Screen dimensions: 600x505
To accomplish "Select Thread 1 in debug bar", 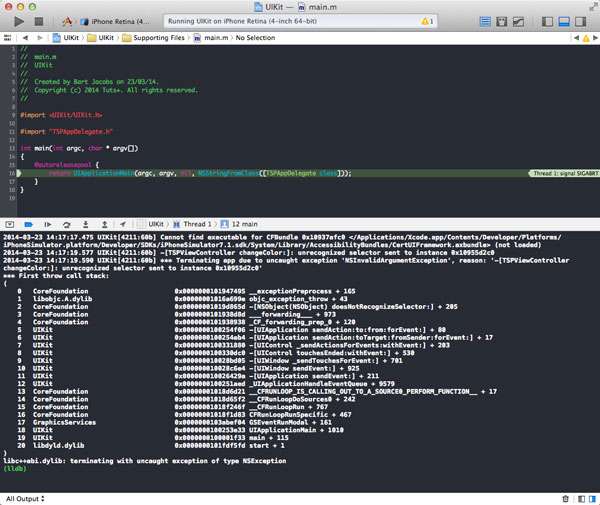I will [x=192, y=224].
